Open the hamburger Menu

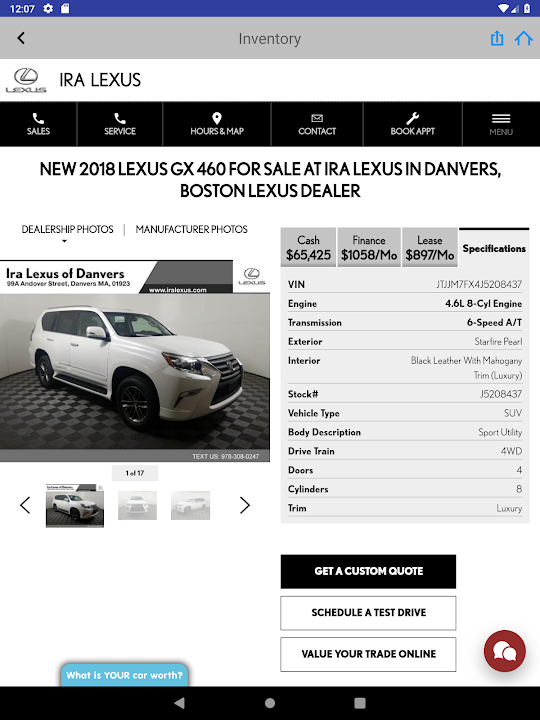point(501,124)
